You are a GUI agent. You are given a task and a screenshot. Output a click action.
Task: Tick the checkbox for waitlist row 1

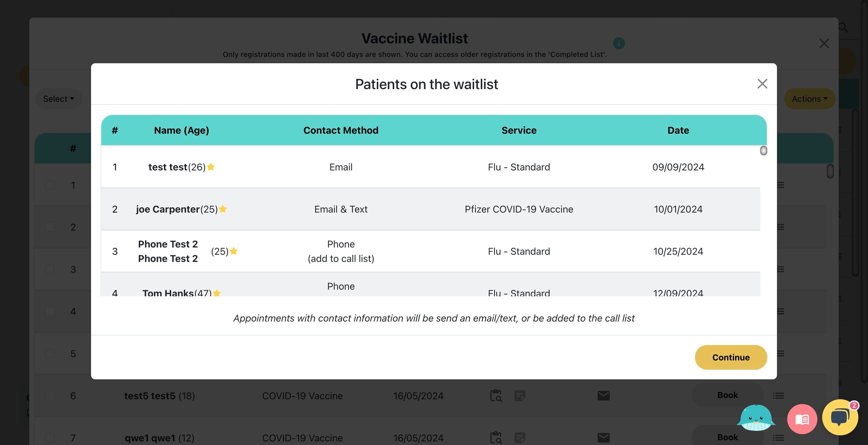click(x=50, y=185)
